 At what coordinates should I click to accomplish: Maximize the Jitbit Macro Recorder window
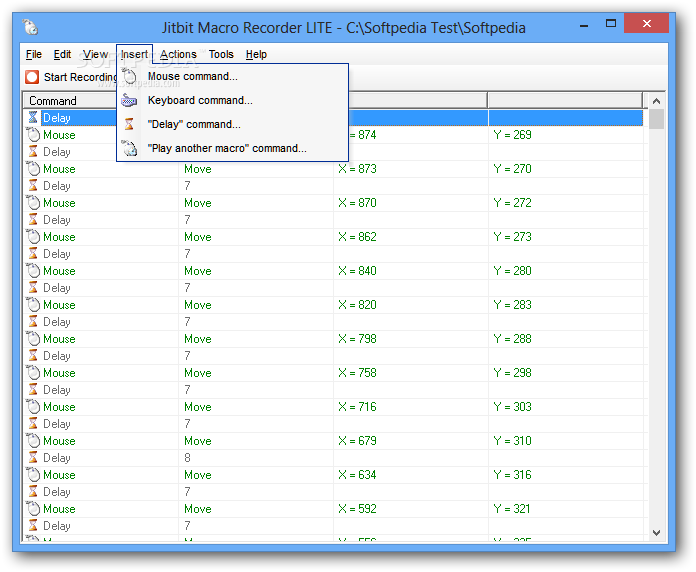click(611, 24)
